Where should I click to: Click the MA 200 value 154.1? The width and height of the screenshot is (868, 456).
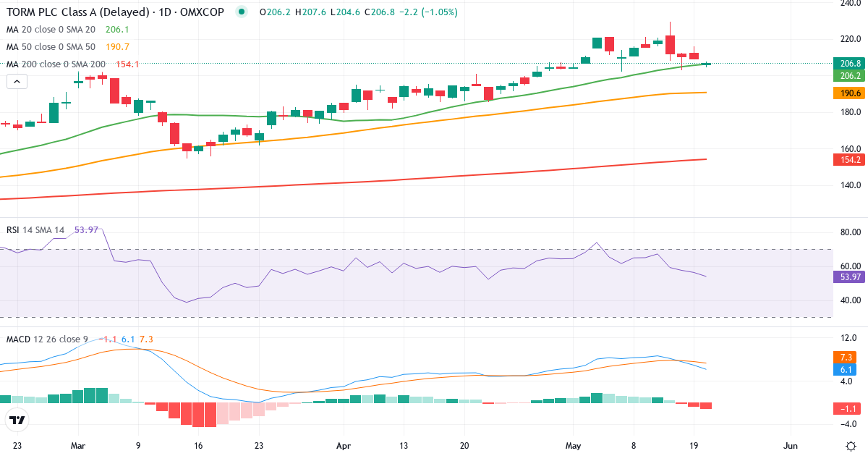click(127, 64)
